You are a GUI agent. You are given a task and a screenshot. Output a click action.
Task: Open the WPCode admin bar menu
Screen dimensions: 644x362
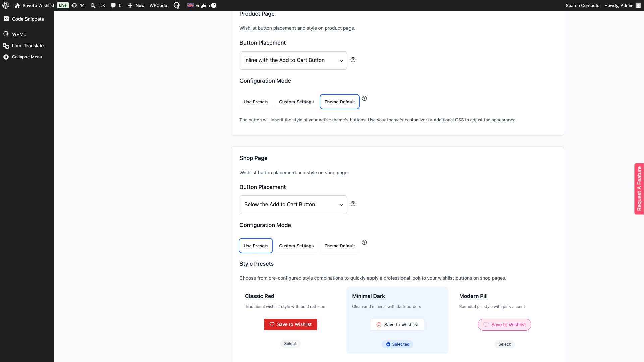point(158,5)
